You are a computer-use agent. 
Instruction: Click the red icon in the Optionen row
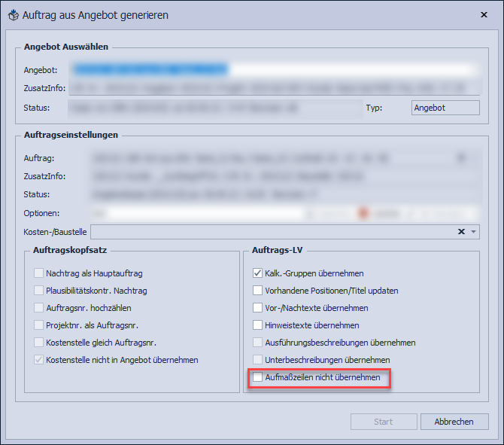pyautogui.click(x=365, y=214)
